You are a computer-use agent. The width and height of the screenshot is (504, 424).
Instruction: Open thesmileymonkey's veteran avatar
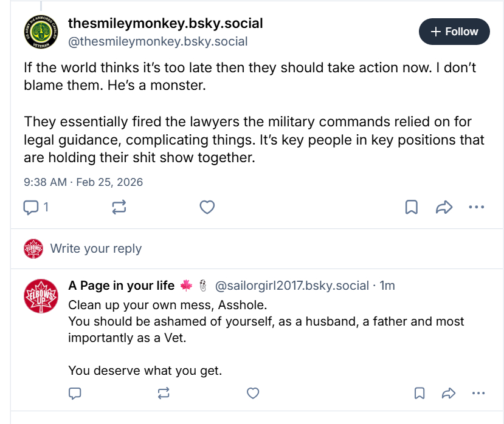pyautogui.click(x=41, y=32)
